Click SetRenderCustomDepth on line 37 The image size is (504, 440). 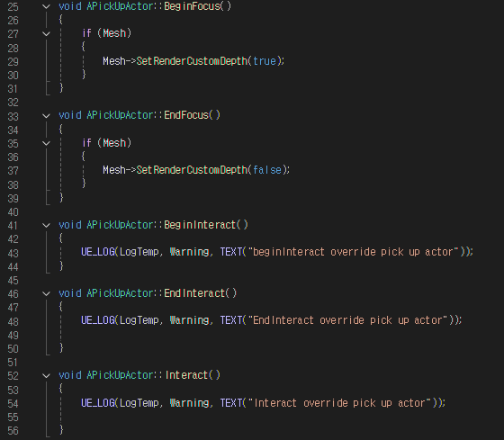tap(192, 170)
